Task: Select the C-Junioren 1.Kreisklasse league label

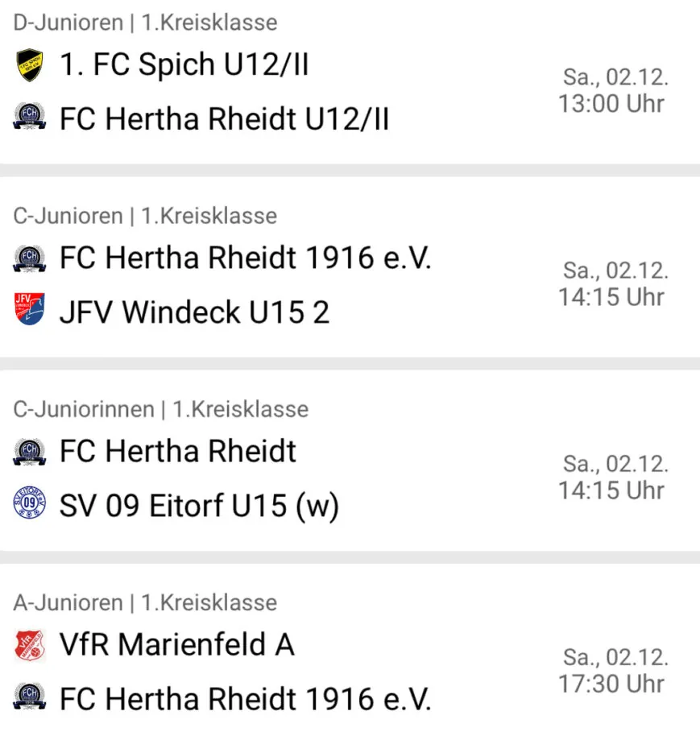Action: point(145,216)
